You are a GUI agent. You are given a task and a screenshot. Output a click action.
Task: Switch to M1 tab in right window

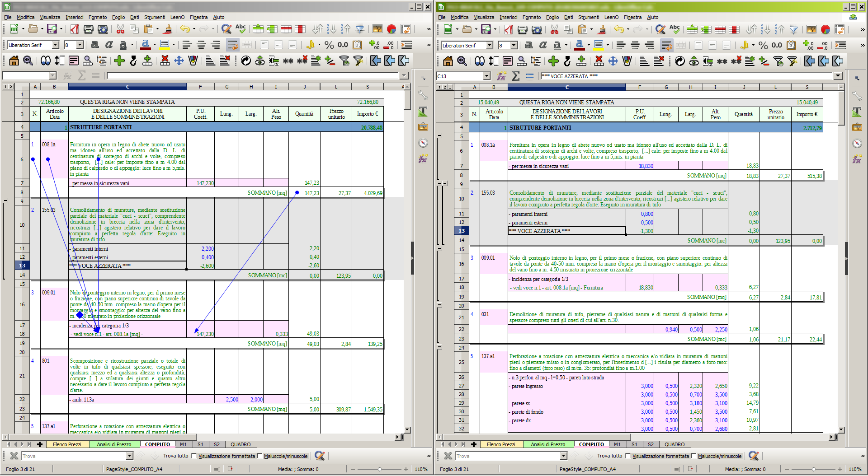click(x=617, y=444)
